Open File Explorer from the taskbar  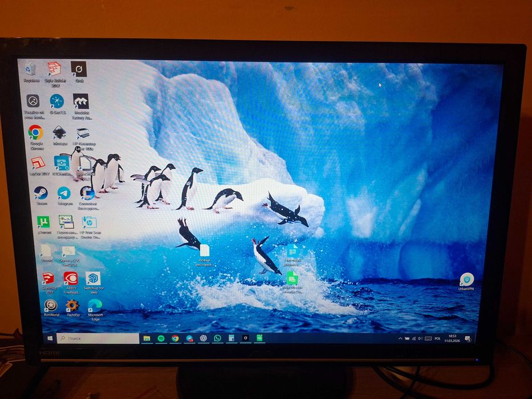[x=147, y=338]
